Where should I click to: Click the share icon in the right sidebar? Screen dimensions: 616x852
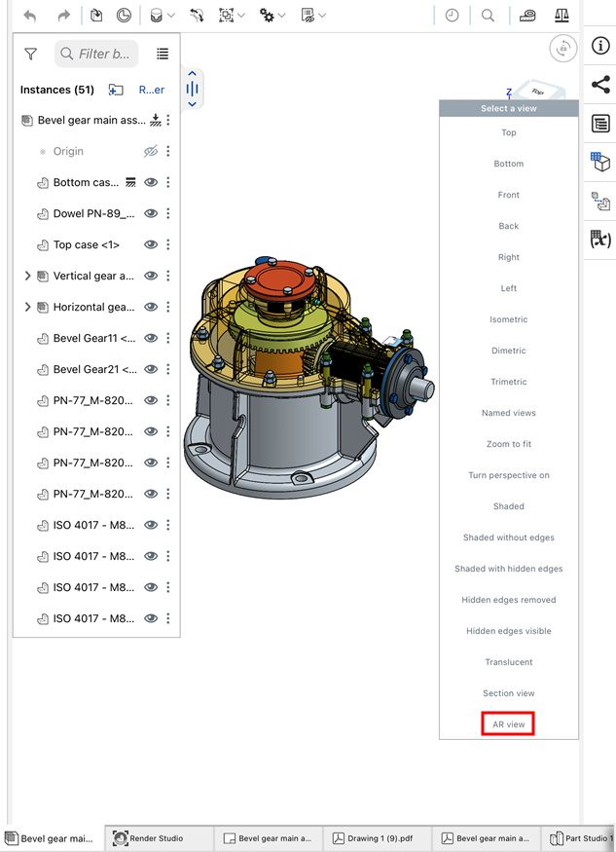(600, 86)
